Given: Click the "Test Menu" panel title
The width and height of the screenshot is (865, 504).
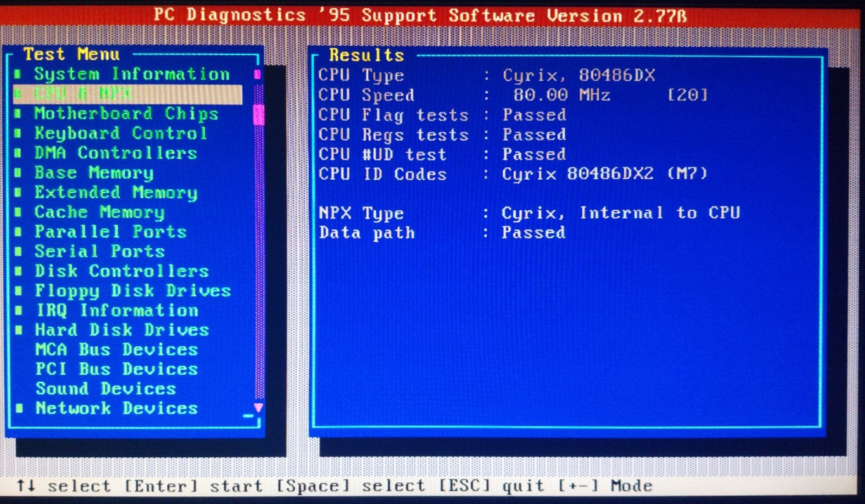Looking at the screenshot, I should (72, 54).
